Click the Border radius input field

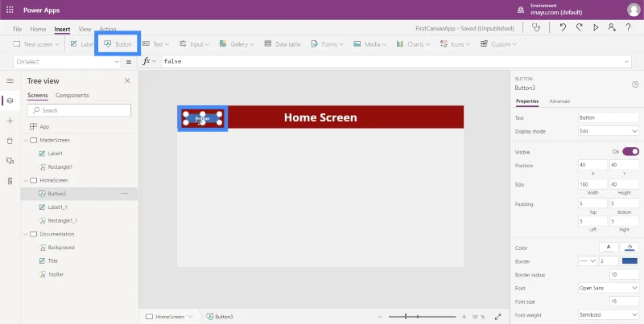(625, 274)
